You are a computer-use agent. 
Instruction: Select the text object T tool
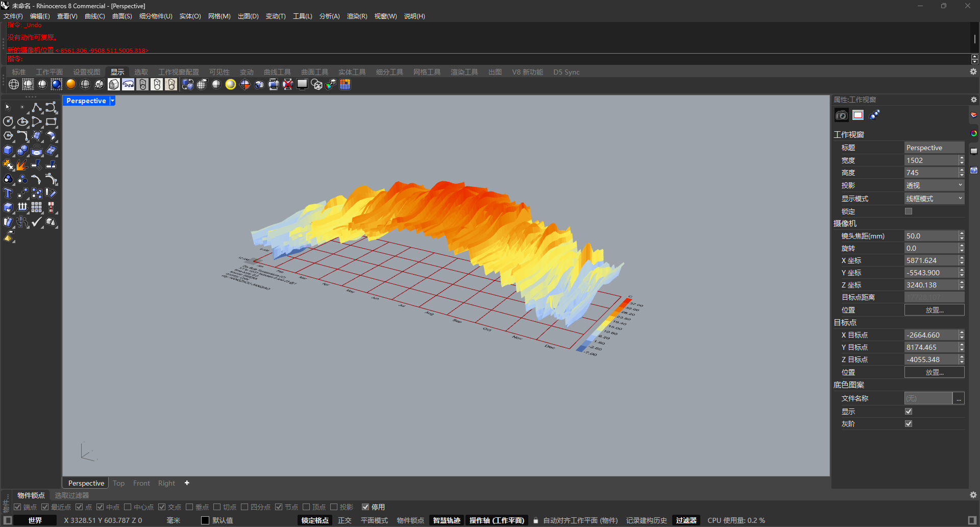click(8, 193)
